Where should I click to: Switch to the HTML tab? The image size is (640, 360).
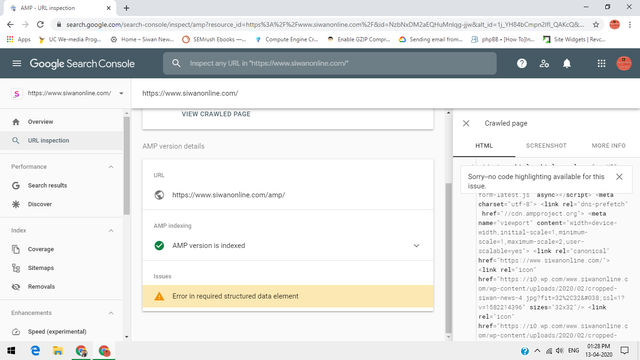click(484, 146)
